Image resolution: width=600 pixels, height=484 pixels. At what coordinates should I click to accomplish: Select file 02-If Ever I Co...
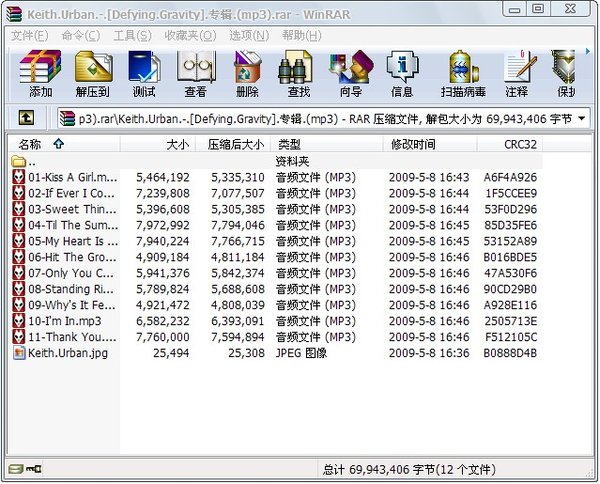[71, 193]
